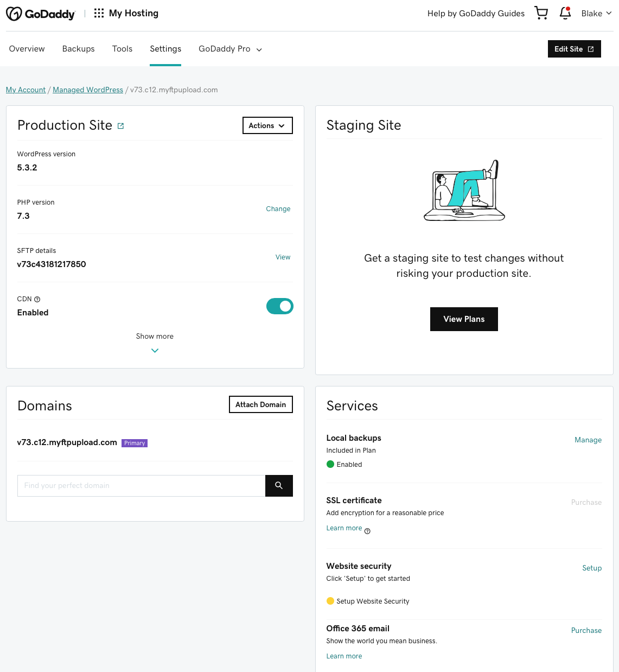Click Change next to PHP version
The width and height of the screenshot is (619, 672).
click(x=278, y=209)
